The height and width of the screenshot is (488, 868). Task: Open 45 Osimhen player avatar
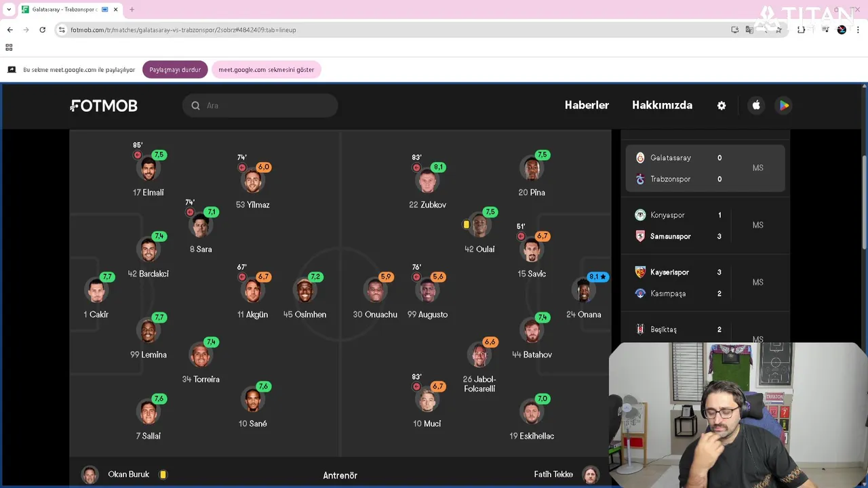coord(304,291)
